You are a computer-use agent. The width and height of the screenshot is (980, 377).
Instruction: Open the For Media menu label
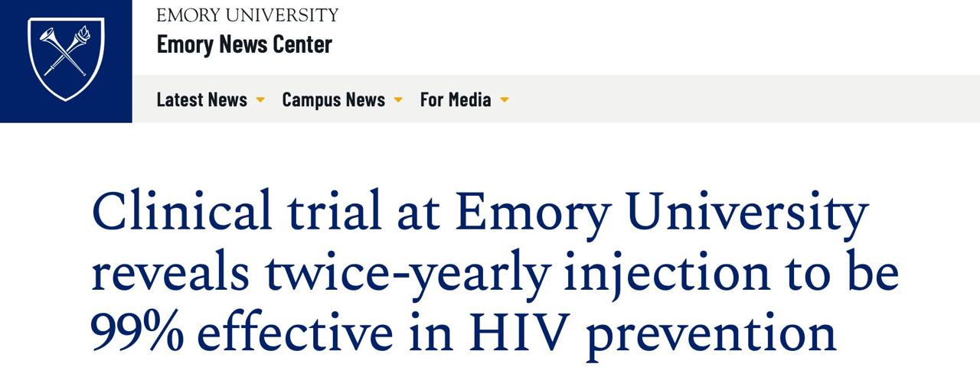point(456,99)
